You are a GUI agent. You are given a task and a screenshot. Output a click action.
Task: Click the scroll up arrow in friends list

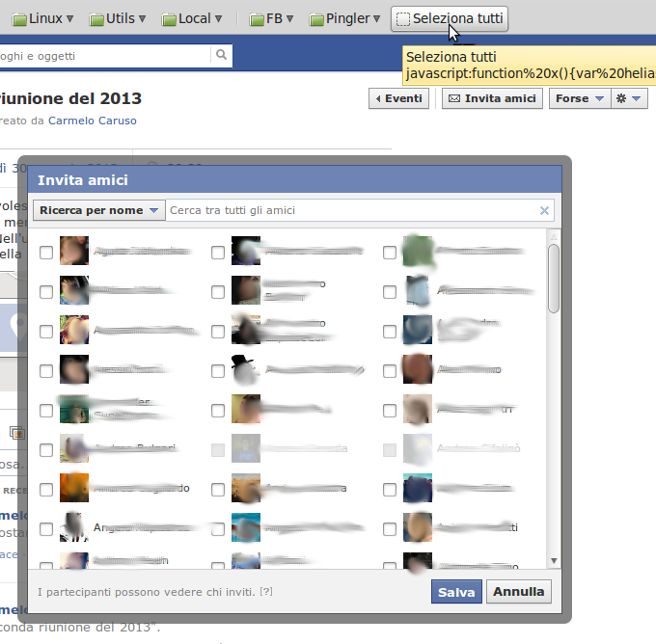click(554, 237)
